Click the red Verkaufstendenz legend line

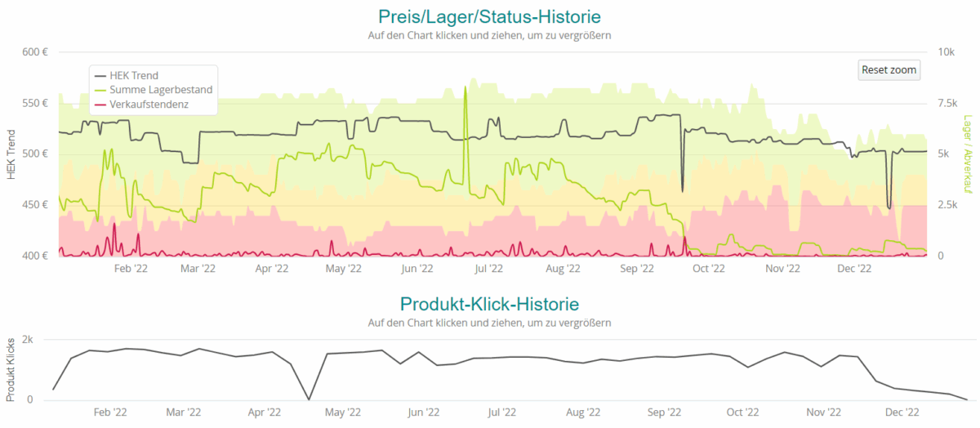pyautogui.click(x=100, y=105)
